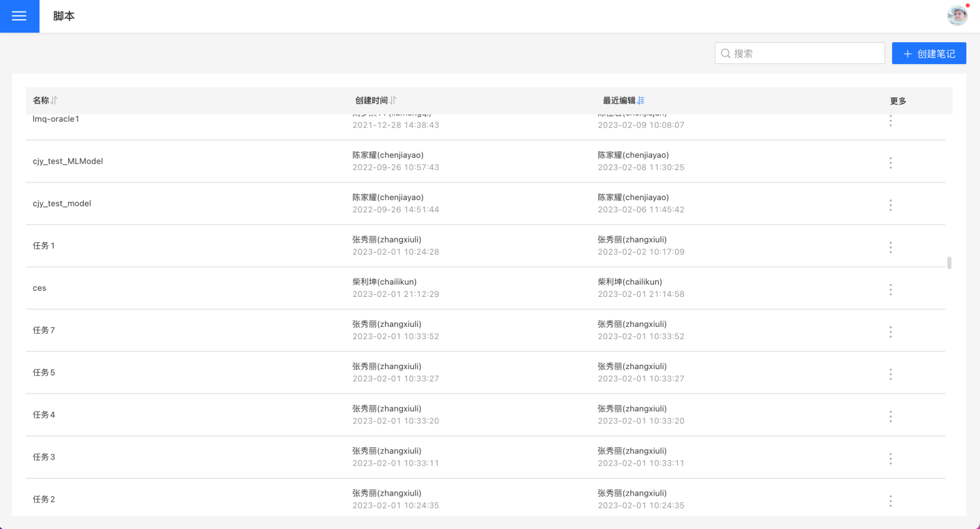Open the hamburger navigation menu
980x529 pixels.
[19, 16]
